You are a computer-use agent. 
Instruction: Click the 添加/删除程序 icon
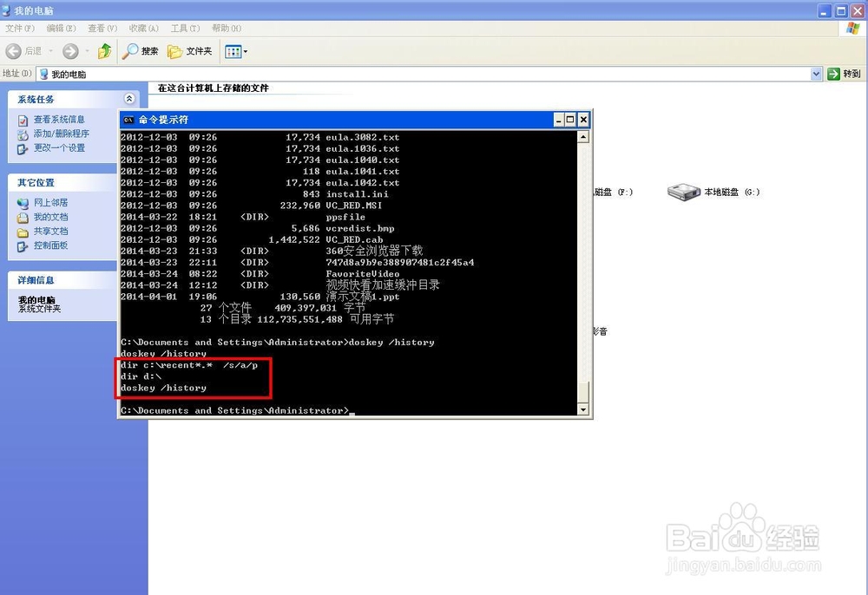[23, 134]
